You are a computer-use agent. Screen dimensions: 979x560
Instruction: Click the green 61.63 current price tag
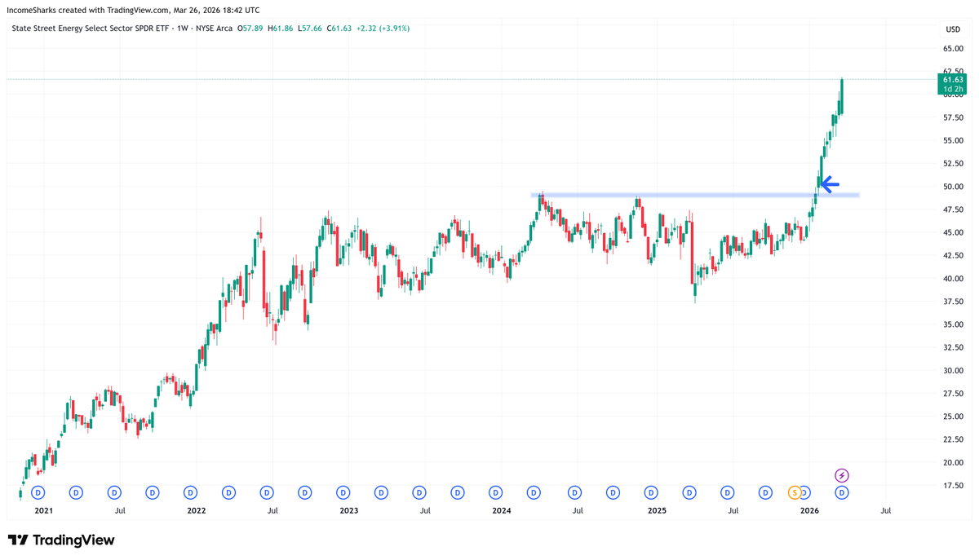(953, 83)
